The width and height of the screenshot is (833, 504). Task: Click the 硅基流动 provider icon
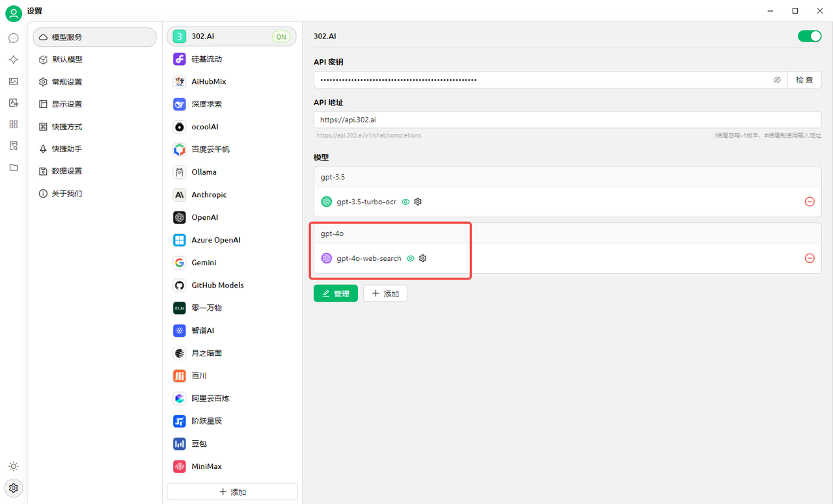[x=180, y=59]
